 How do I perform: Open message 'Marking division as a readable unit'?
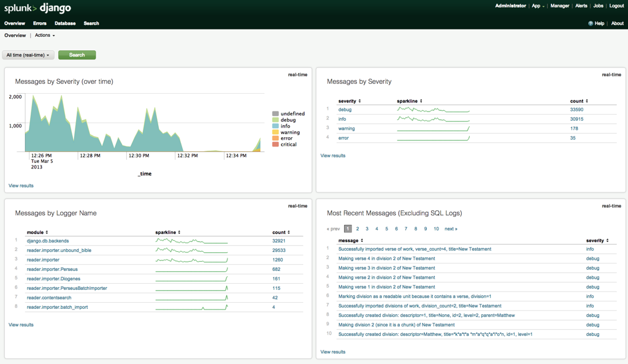point(415,297)
